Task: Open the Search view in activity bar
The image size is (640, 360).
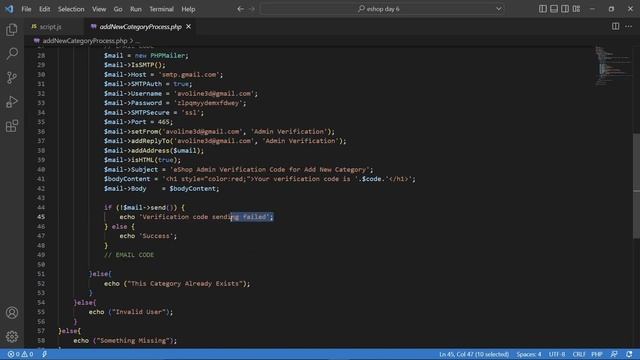Action: (12, 53)
